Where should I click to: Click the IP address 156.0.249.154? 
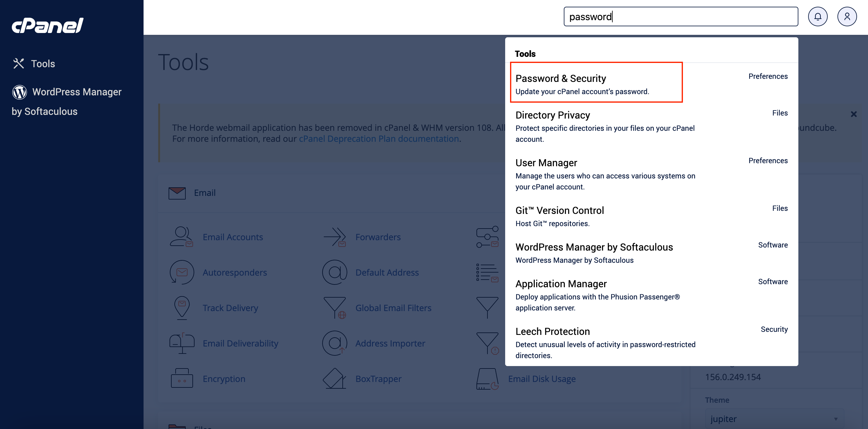[x=733, y=377]
